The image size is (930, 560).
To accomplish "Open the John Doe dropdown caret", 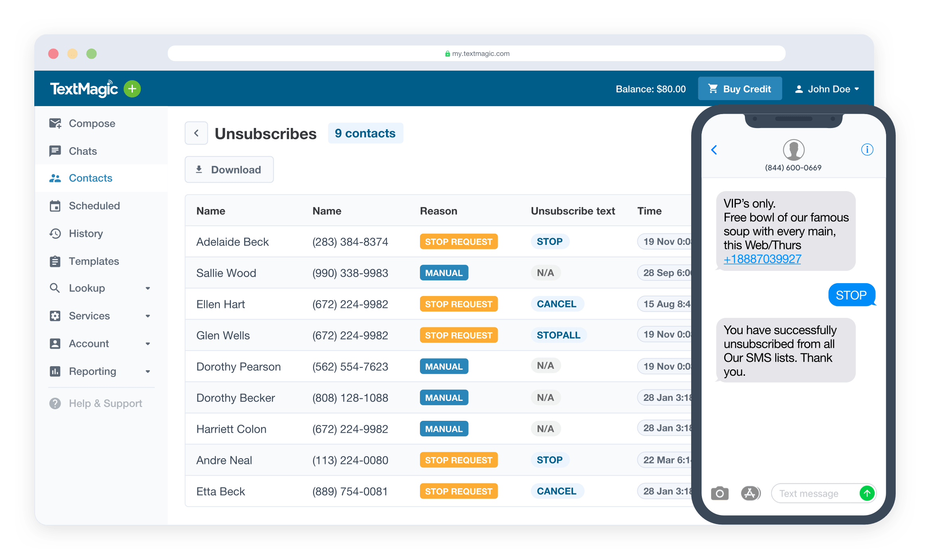I will coord(857,89).
